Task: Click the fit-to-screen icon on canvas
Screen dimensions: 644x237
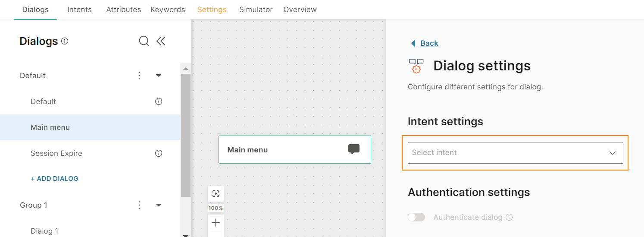Action: click(x=216, y=194)
